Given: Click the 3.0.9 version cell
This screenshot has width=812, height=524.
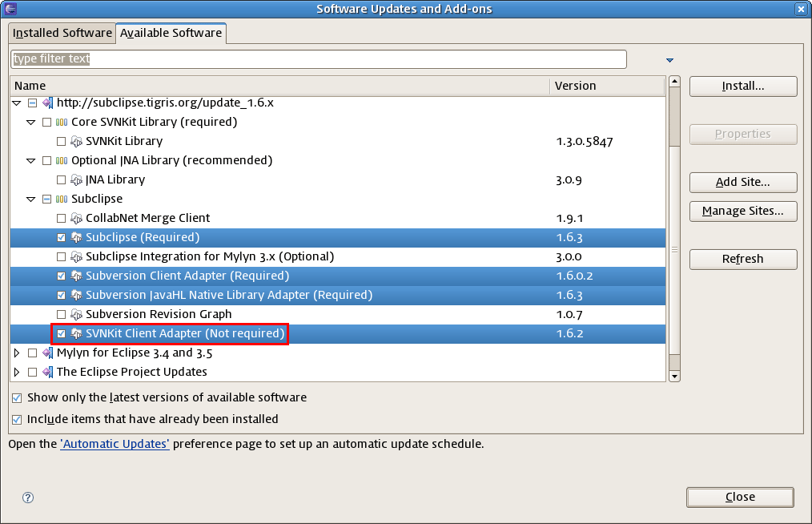Looking at the screenshot, I should (x=569, y=179).
